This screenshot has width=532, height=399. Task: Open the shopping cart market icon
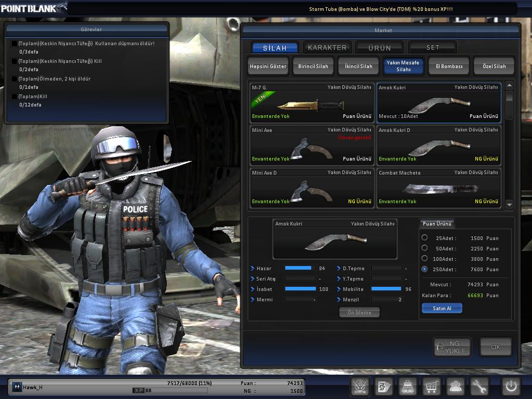tap(432, 387)
